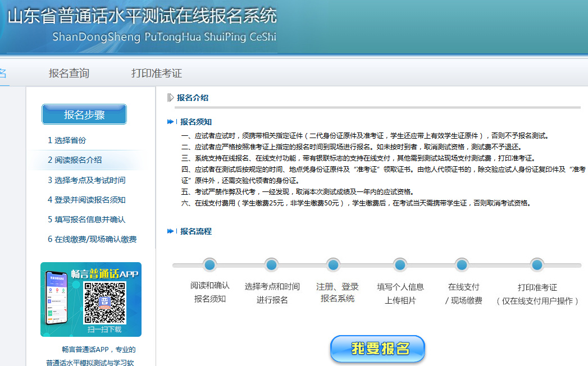Select step 1 选择省份 in sidebar
588x366 pixels.
click(x=67, y=140)
